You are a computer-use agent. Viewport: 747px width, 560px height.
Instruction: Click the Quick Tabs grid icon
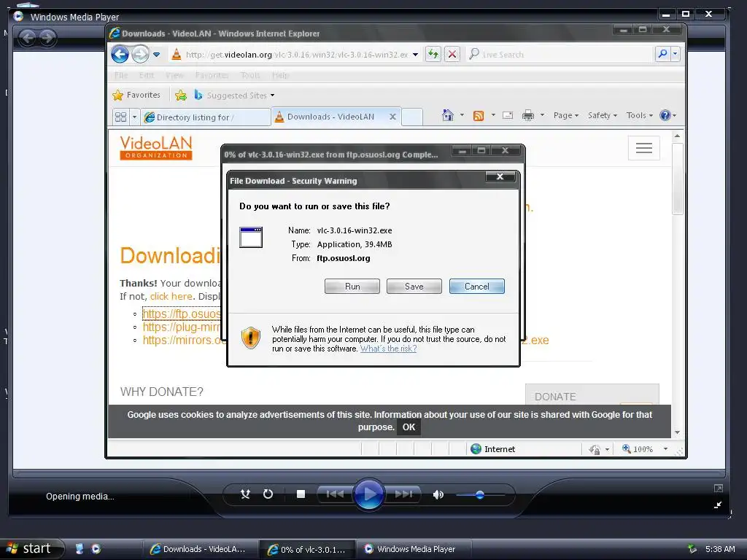pyautogui.click(x=121, y=117)
